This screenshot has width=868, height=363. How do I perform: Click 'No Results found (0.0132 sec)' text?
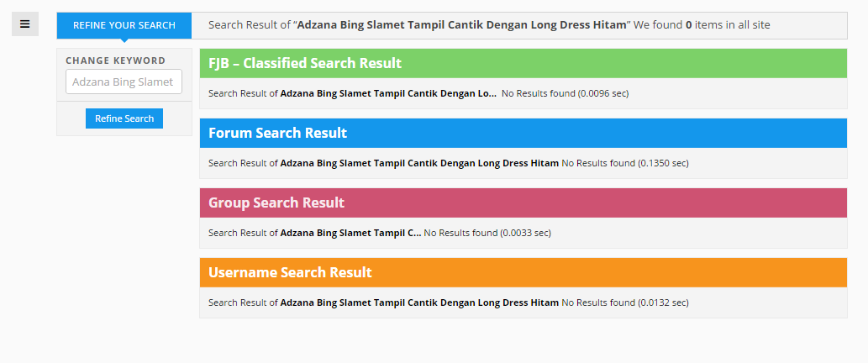point(625,302)
